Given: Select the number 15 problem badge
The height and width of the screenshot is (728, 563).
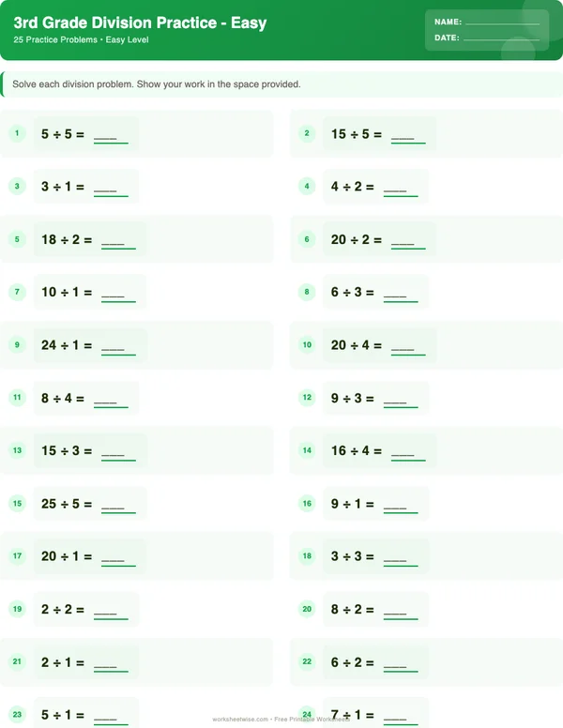Looking at the screenshot, I should [x=17, y=504].
